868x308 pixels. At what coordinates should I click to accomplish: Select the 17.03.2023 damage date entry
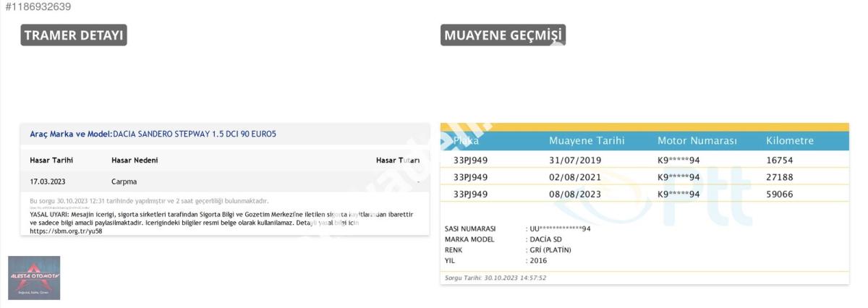[47, 181]
